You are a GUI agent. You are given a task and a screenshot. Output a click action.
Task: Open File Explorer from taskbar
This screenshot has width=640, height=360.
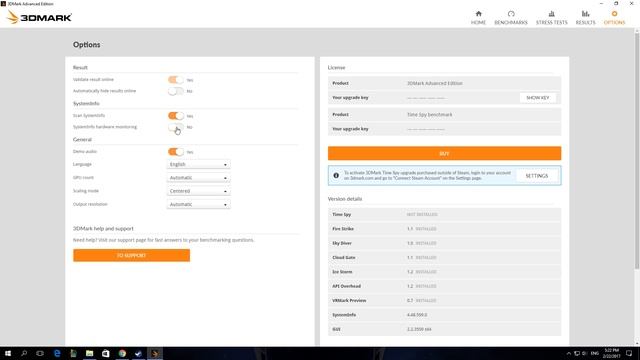(x=89, y=353)
